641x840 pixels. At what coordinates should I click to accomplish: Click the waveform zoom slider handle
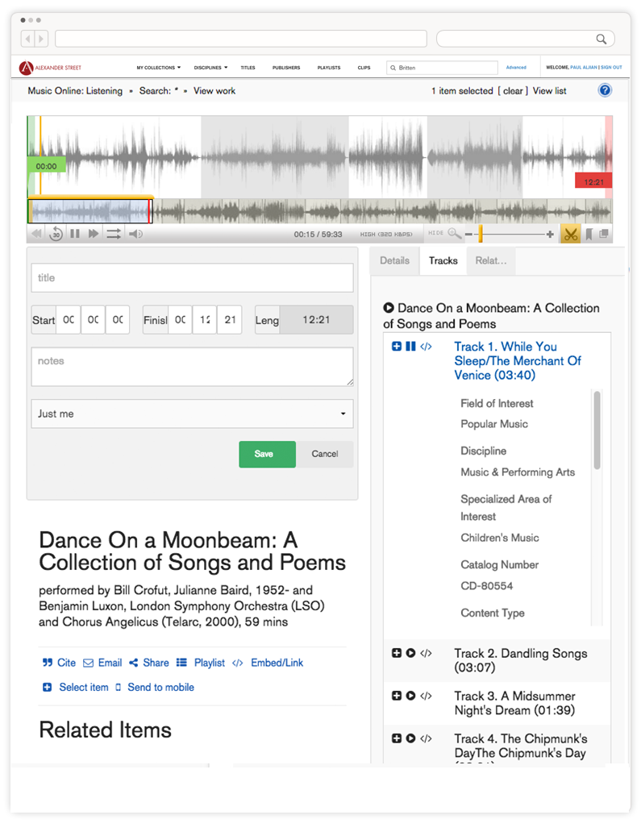(x=481, y=234)
